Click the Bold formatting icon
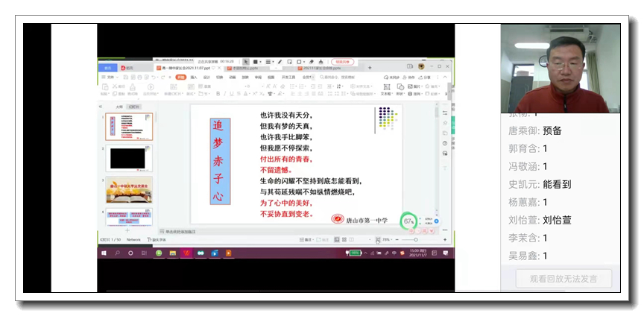 pos(218,94)
